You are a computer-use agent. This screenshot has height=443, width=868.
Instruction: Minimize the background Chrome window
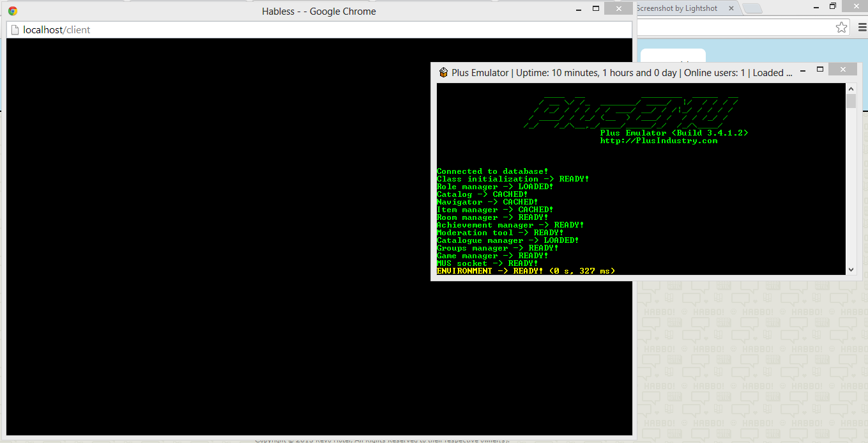click(x=815, y=6)
